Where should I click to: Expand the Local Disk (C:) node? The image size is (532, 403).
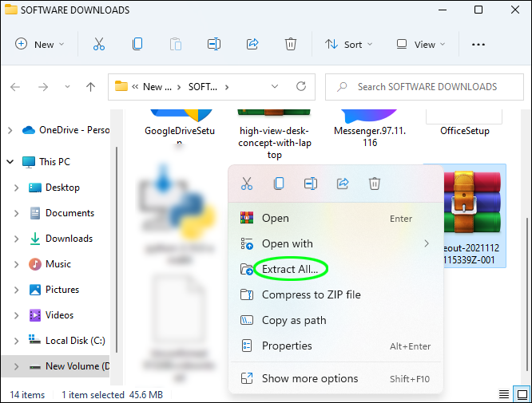click(16, 341)
